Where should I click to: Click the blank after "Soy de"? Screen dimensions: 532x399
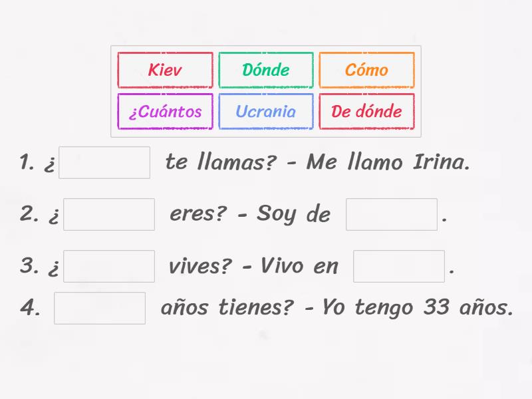(392, 214)
